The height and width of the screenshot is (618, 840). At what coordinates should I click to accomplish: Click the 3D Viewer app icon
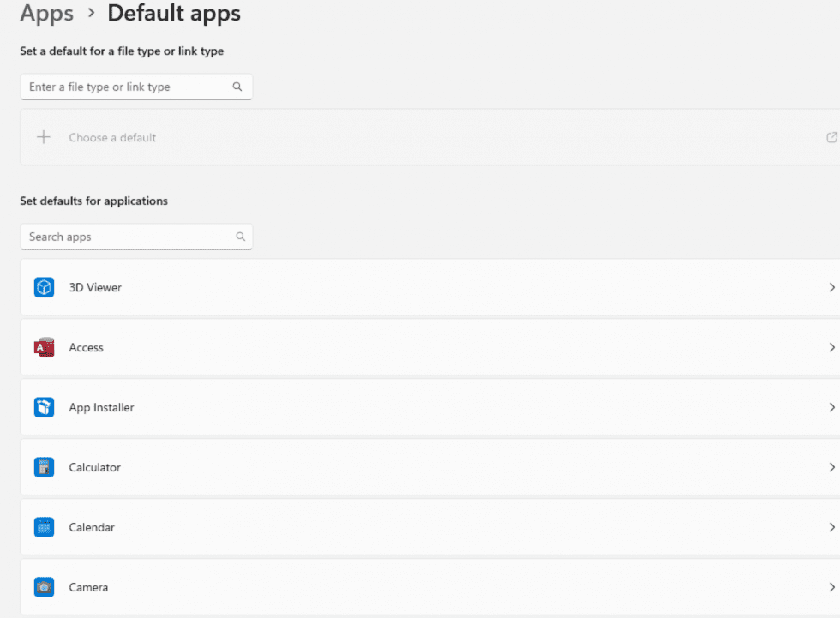coord(44,287)
